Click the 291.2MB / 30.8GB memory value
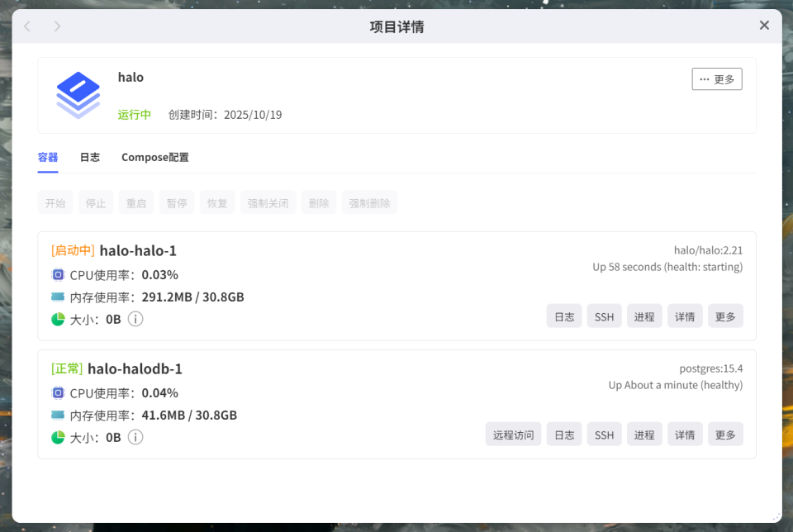This screenshot has width=793, height=532. (192, 297)
